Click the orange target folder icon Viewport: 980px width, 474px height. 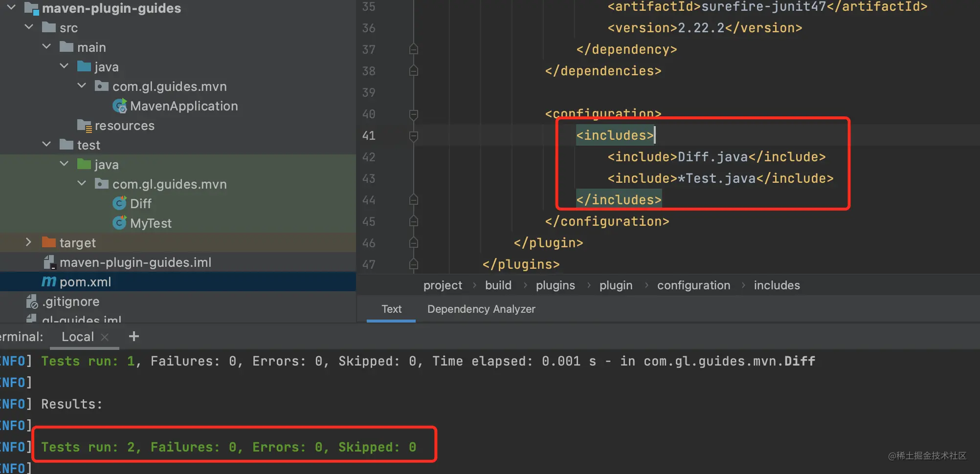(49, 242)
